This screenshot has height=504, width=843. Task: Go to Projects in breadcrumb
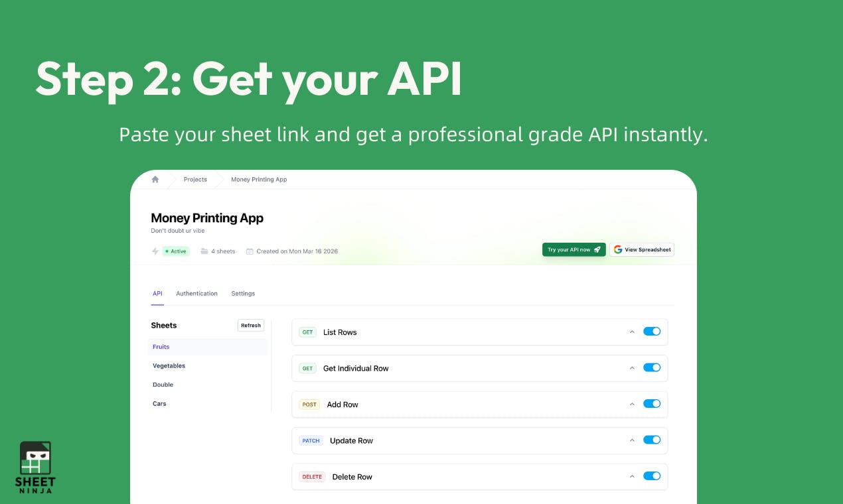[x=195, y=180]
